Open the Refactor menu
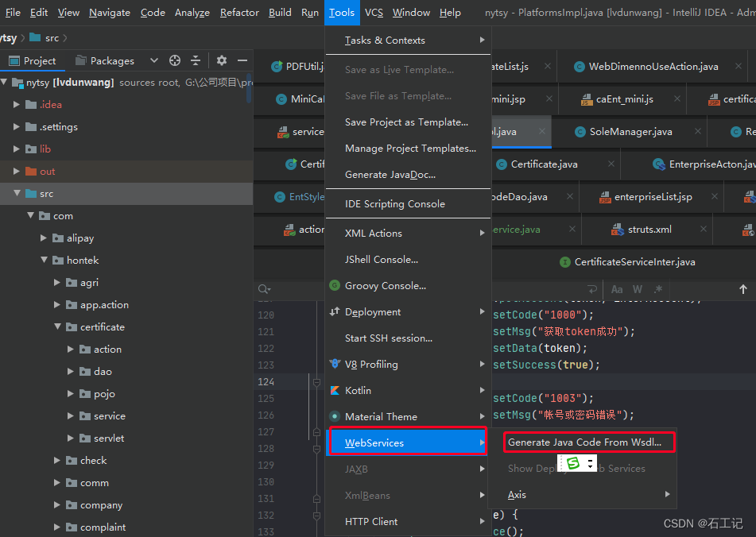 coord(239,13)
